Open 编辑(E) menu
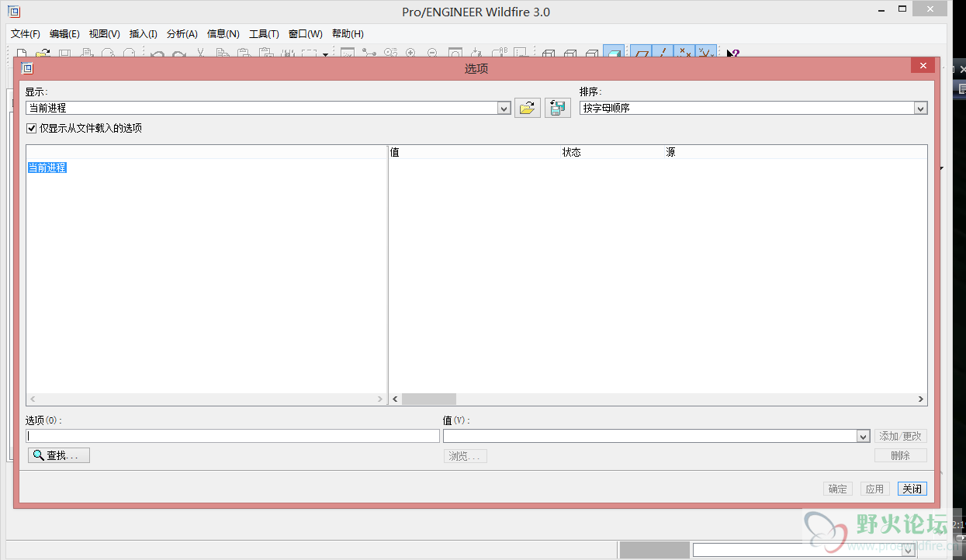The image size is (966, 560). (x=64, y=34)
